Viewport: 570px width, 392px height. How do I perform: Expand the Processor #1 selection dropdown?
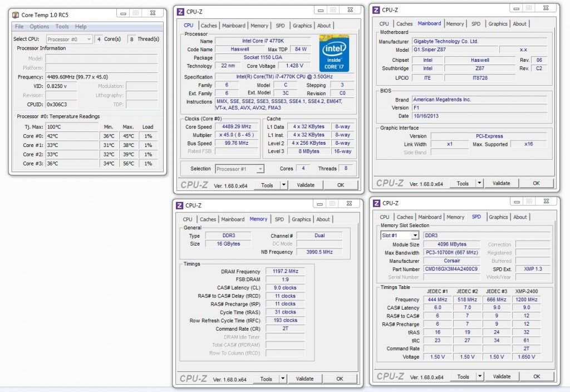click(239, 169)
